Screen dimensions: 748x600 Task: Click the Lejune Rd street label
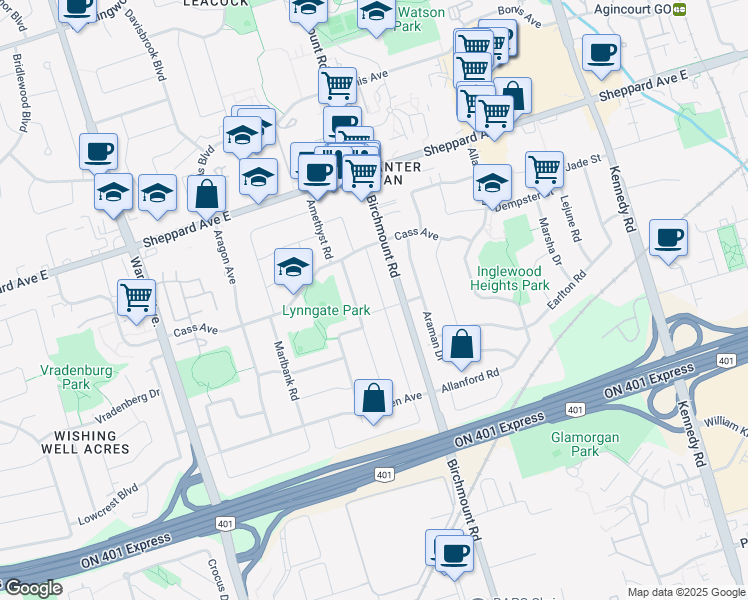tap(571, 218)
